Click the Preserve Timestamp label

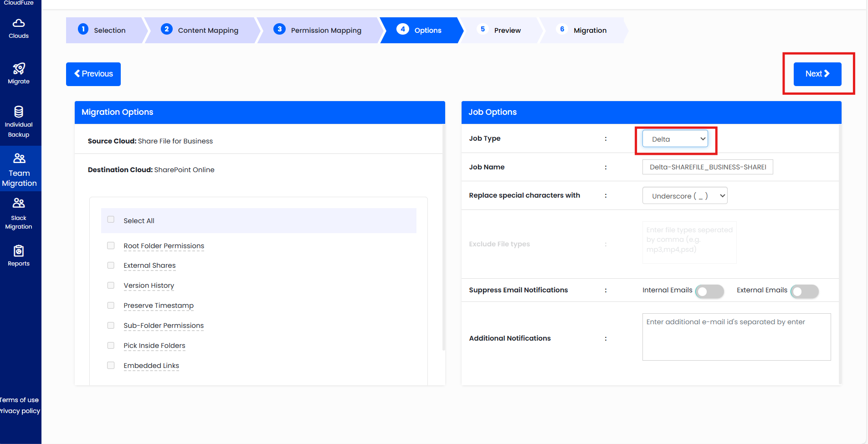159,306
